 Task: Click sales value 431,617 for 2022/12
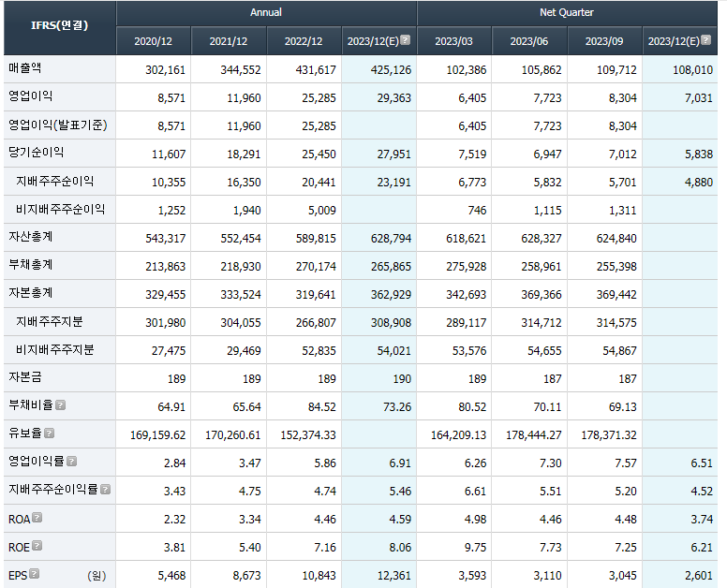pos(316,70)
